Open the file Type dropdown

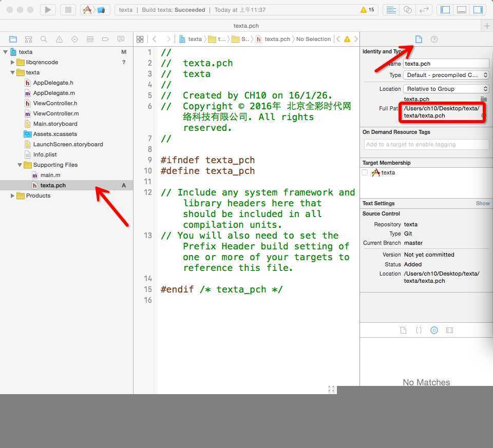[446, 75]
